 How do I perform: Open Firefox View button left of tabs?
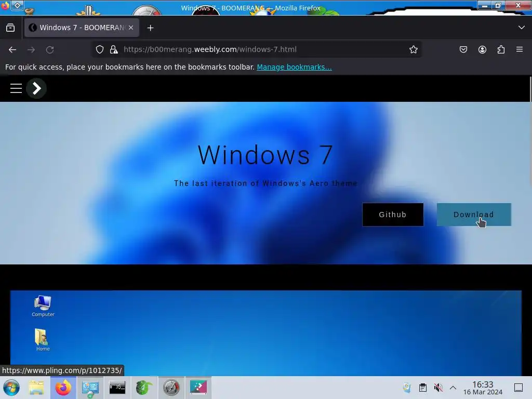[10, 28]
